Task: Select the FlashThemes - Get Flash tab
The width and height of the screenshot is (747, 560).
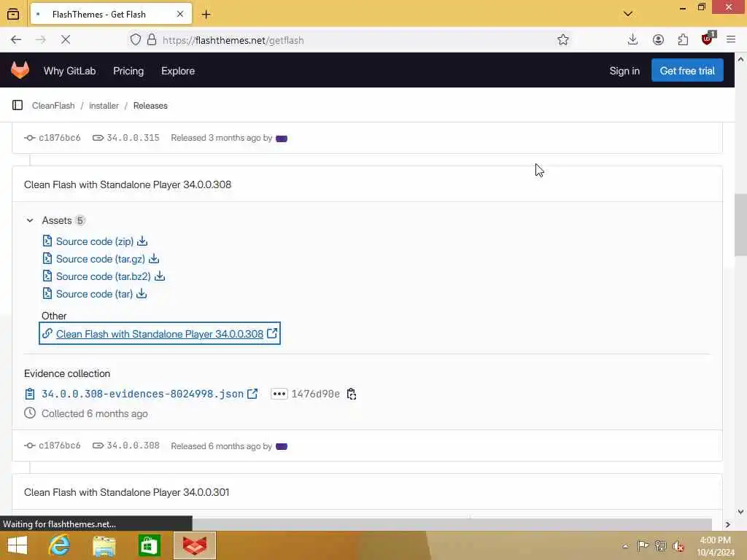Action: 112,15
